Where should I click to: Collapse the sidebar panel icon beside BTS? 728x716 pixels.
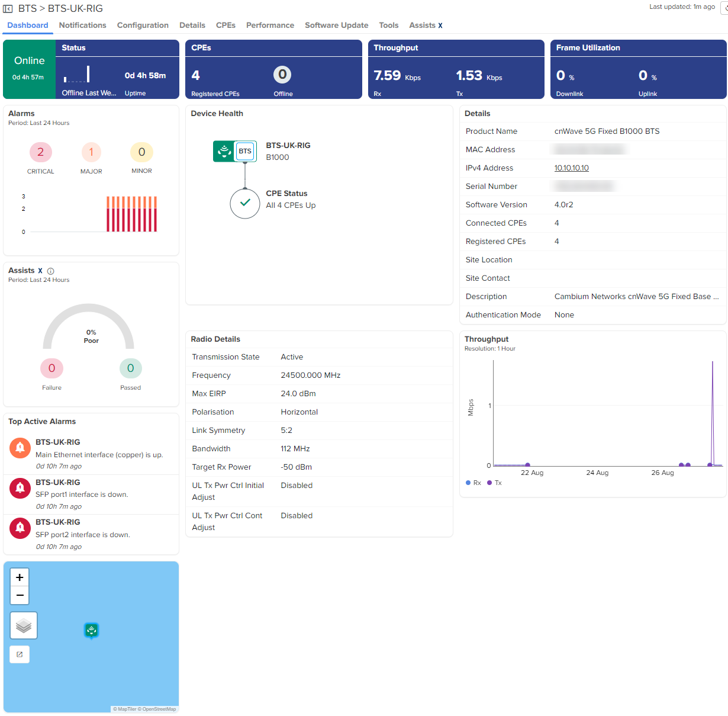8,9
